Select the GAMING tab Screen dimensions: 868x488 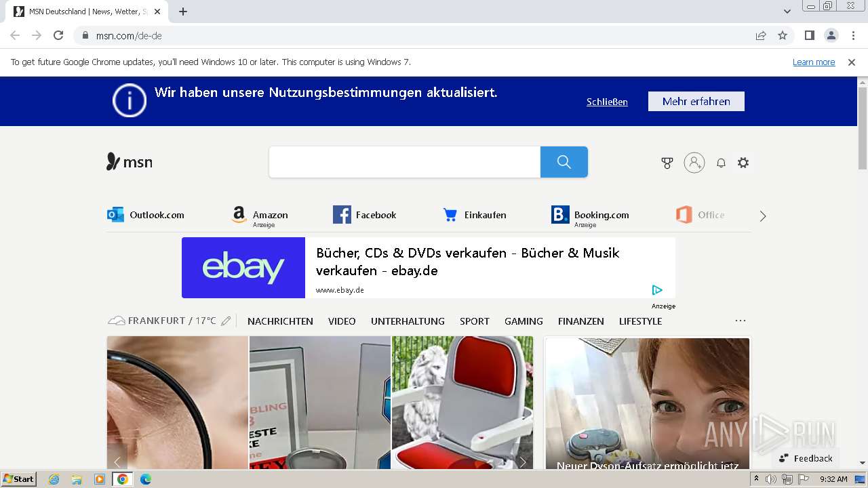point(524,321)
